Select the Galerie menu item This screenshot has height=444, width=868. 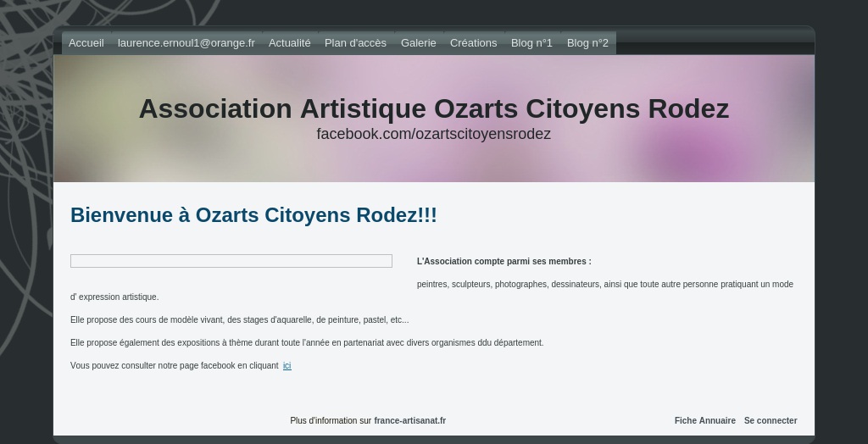coord(419,43)
